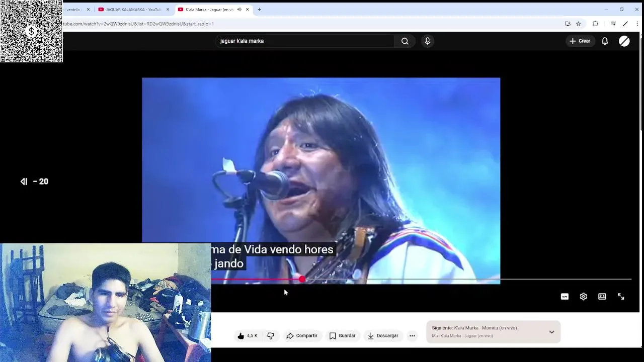
Task: Open a new browser tab with the plus button
Action: (x=260, y=10)
